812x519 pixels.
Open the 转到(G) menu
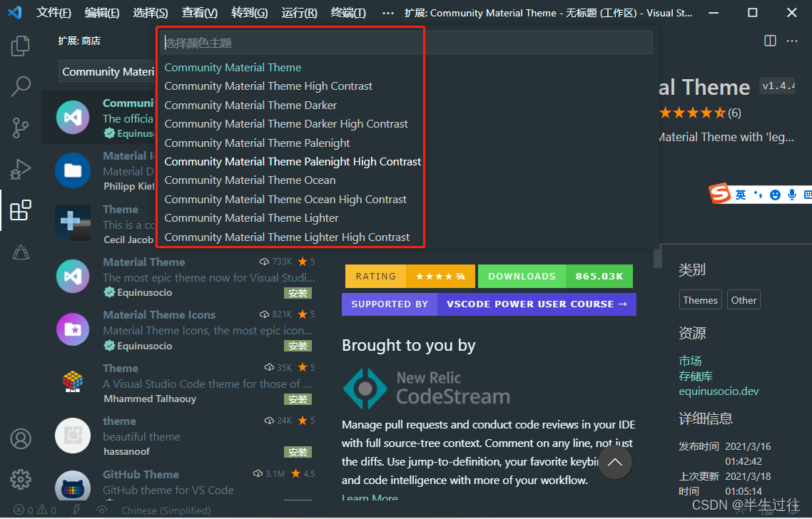(x=249, y=13)
